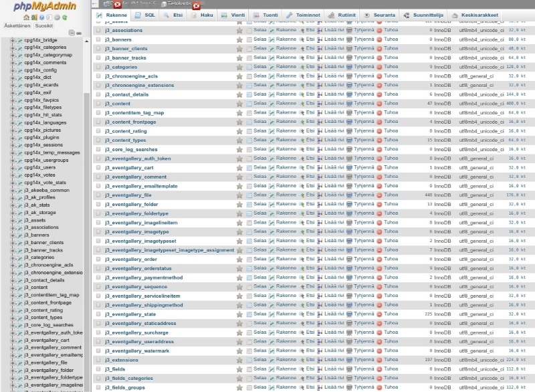Open the j3_eventgallery_folder table link
The height and width of the screenshot is (392, 535).
(x=131, y=204)
